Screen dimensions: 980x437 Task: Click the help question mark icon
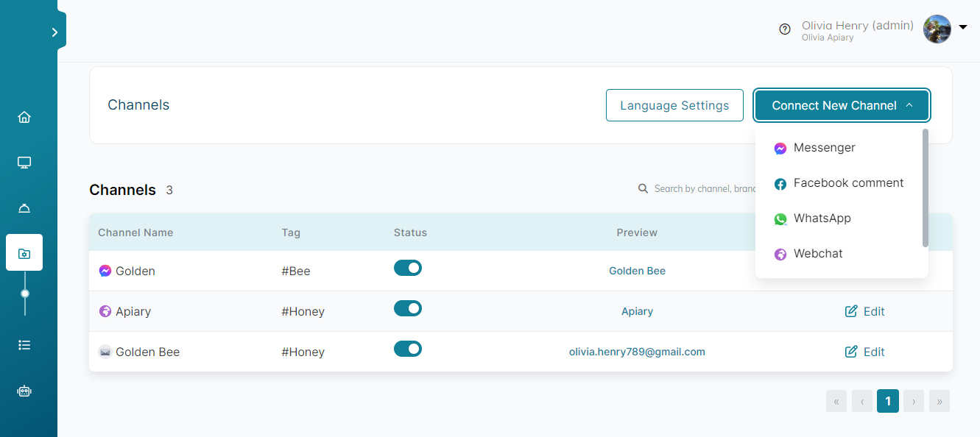point(785,29)
